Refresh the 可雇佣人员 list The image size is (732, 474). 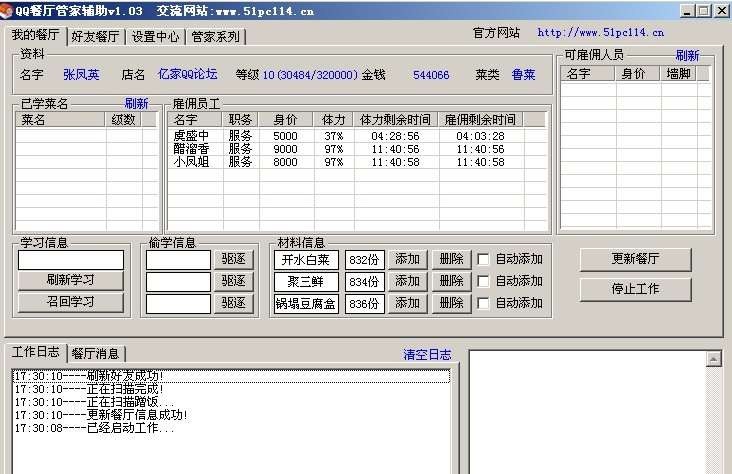[x=687, y=56]
